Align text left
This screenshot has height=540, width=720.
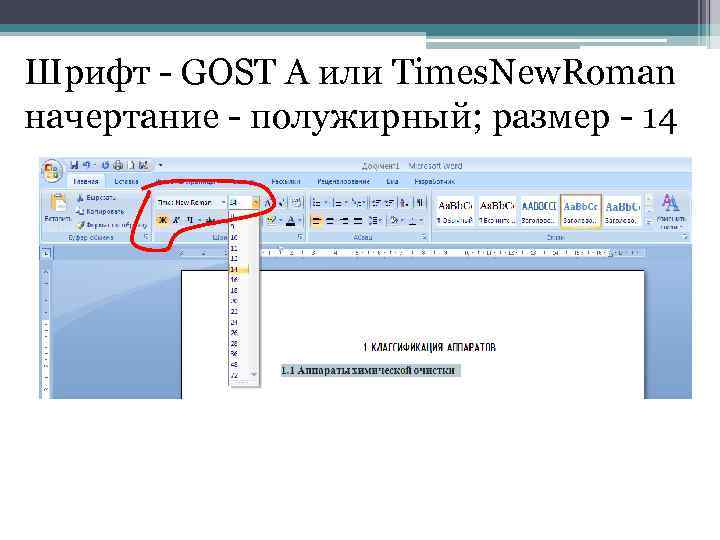click(x=316, y=221)
